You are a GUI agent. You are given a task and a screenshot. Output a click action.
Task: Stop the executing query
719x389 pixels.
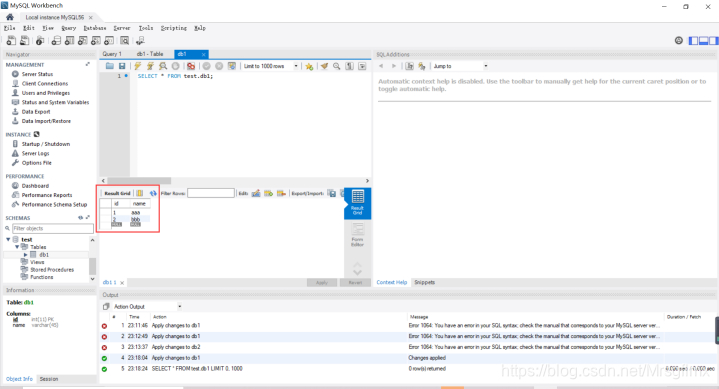(x=175, y=66)
